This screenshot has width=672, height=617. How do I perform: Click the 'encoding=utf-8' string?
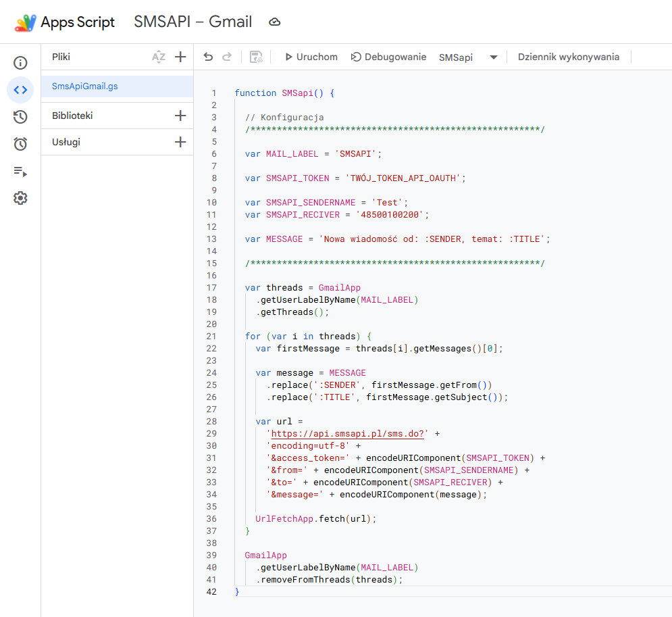click(x=308, y=446)
